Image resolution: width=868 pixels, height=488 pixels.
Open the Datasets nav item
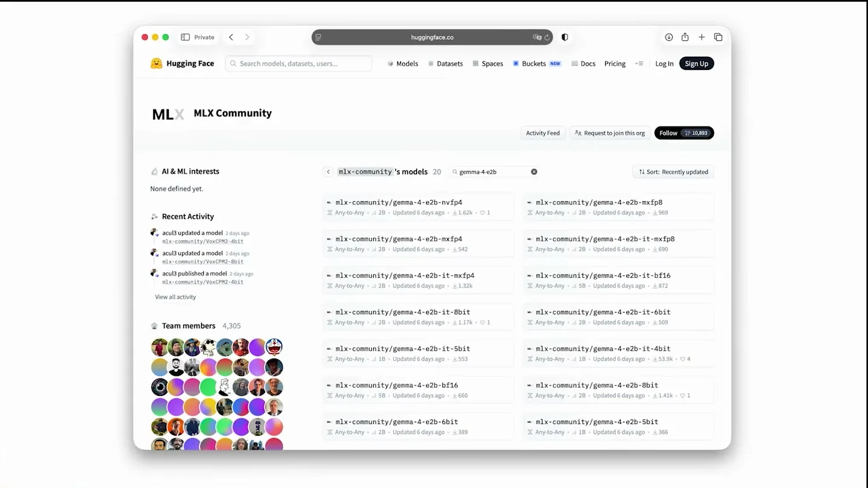click(x=445, y=63)
